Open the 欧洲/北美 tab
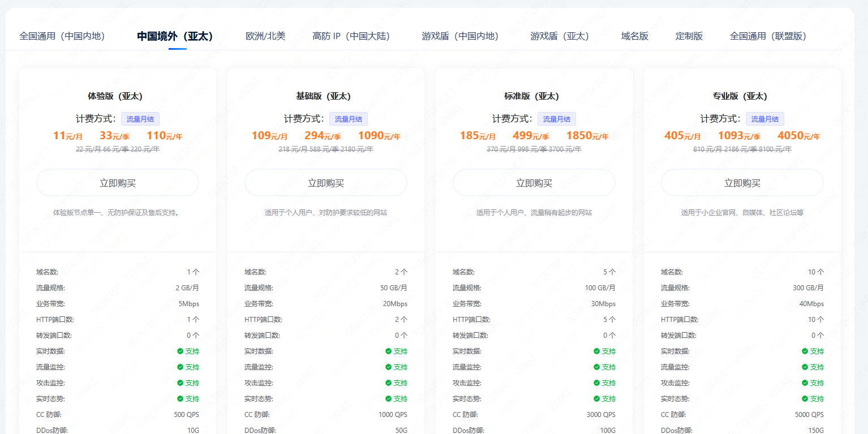The height and width of the screenshot is (434, 868). click(x=265, y=36)
